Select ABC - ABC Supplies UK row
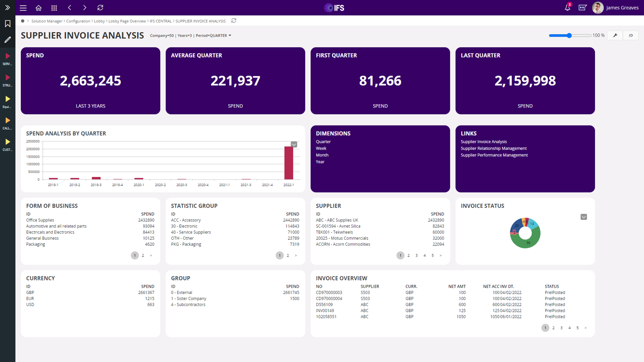This screenshot has height=362, width=644. (380, 220)
